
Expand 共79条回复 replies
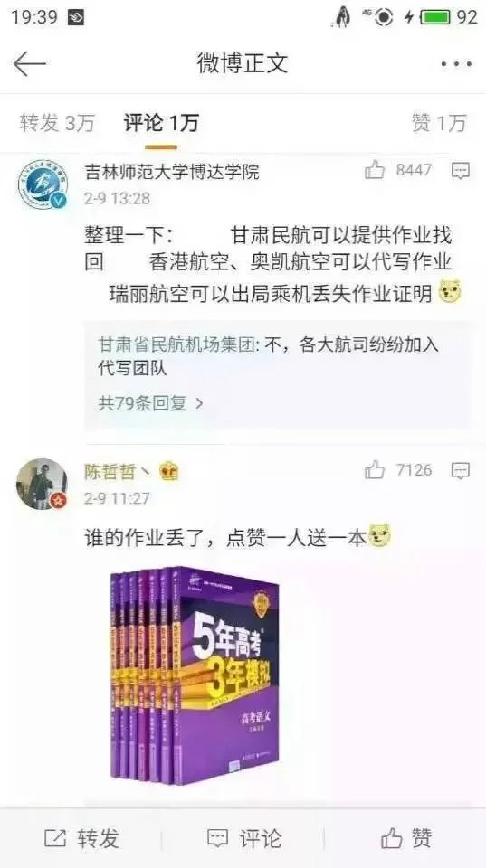pos(151,403)
